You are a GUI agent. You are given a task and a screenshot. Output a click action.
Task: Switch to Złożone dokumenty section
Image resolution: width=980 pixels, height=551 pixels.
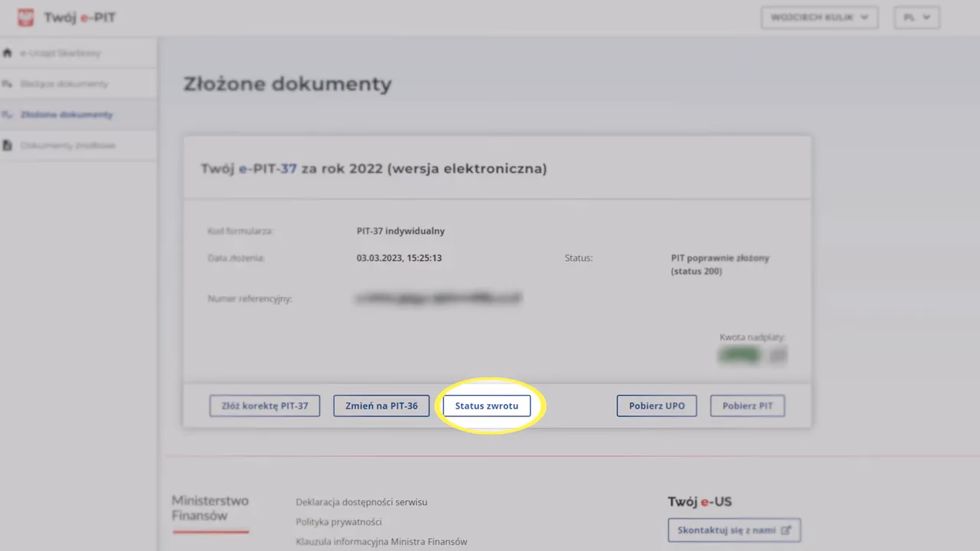(65, 114)
